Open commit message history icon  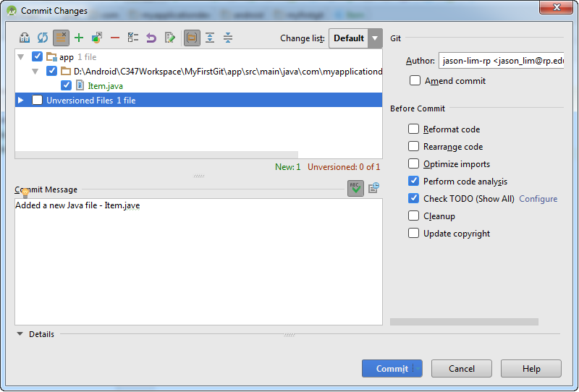(x=373, y=188)
